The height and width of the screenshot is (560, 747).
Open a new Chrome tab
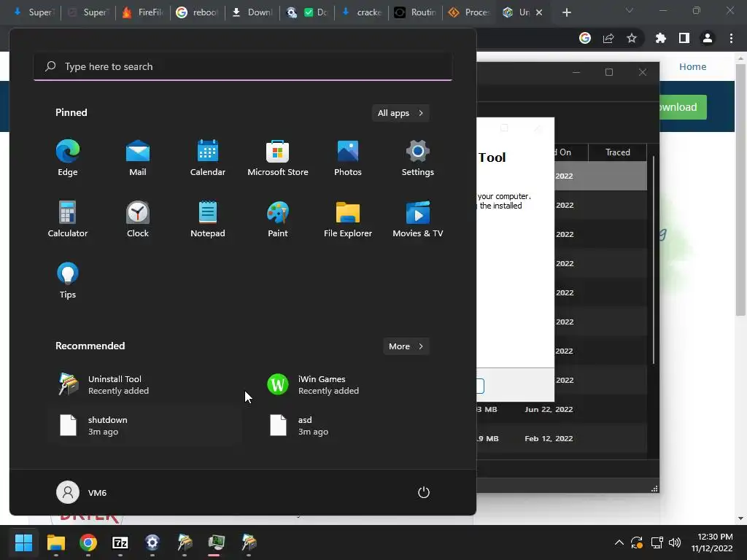coord(566,12)
